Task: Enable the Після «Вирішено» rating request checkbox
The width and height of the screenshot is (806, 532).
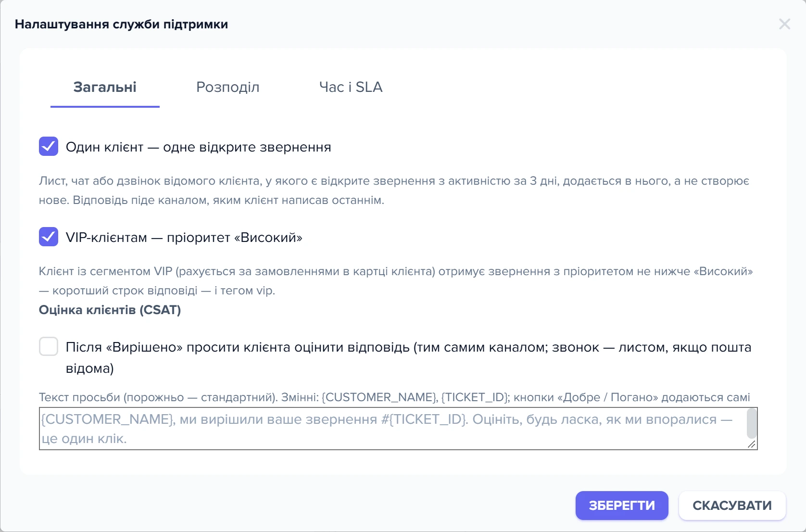Action: point(49,346)
